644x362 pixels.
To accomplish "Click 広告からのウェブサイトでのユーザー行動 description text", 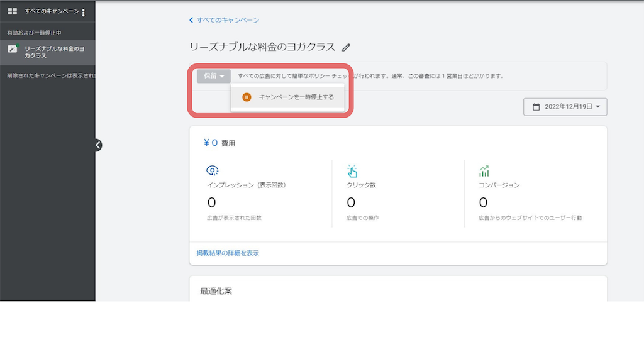I will (530, 218).
